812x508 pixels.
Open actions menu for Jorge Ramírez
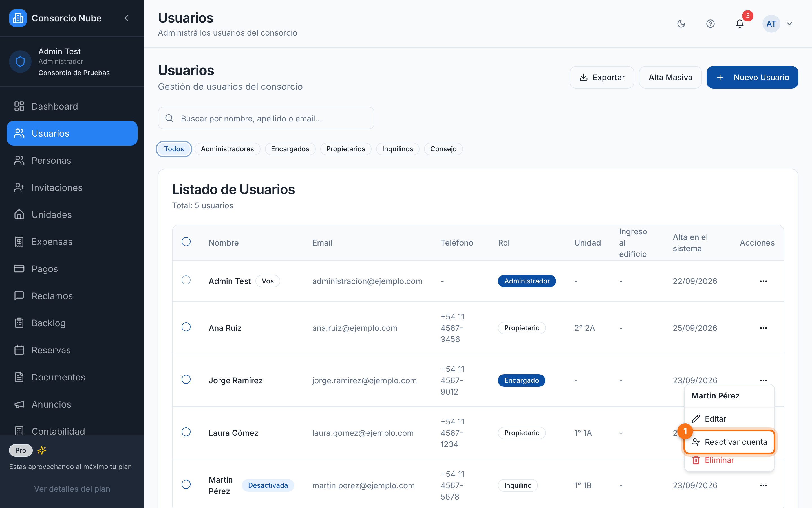tap(763, 380)
